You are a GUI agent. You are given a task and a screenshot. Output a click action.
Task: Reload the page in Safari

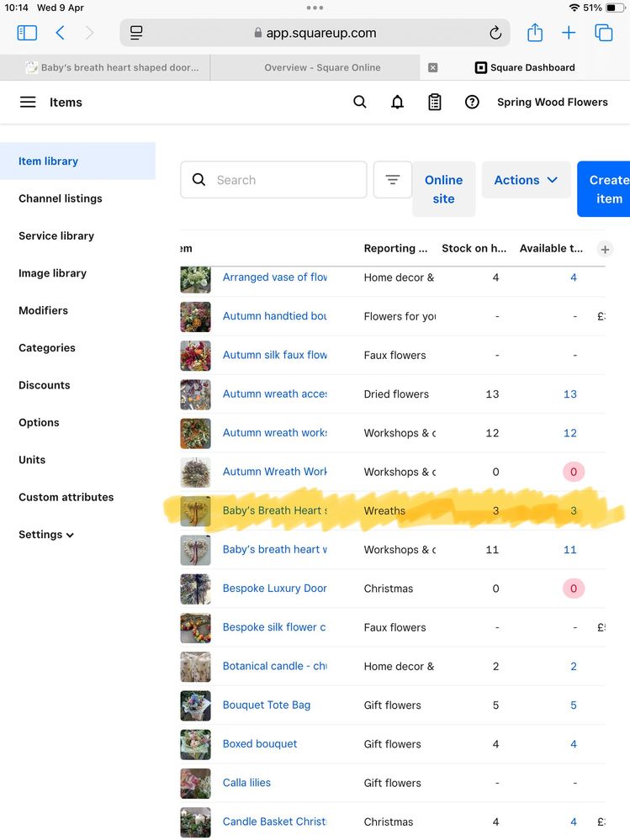pos(495,34)
